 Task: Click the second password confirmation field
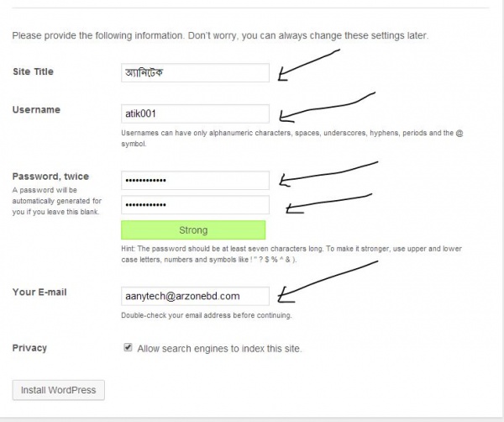[195, 204]
